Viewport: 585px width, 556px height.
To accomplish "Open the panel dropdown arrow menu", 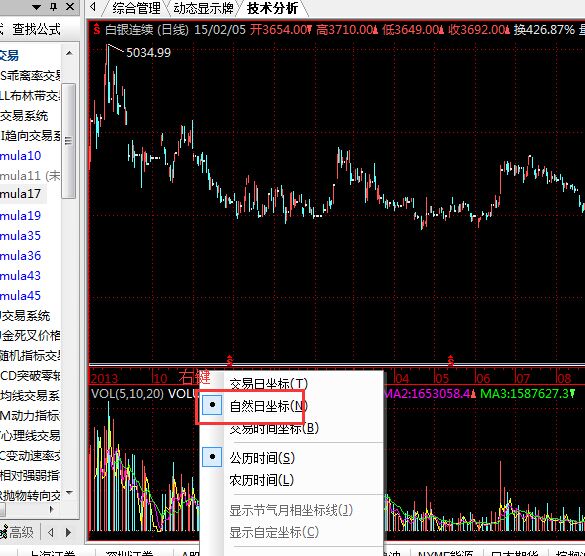I will [x=36, y=7].
